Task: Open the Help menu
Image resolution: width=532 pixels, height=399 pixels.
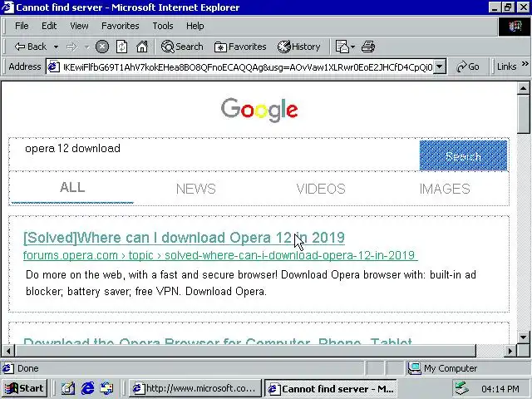Action: tap(195, 26)
